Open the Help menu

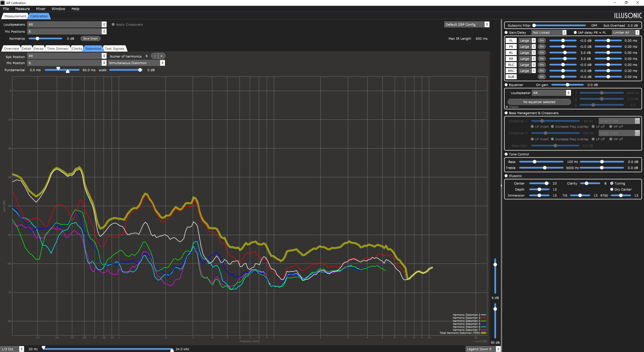75,9
